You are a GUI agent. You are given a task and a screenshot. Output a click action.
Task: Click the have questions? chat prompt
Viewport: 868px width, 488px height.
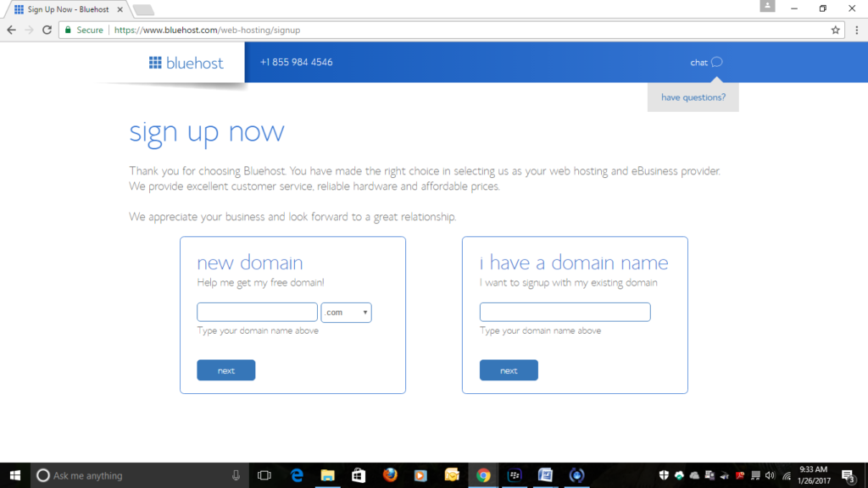693,97
